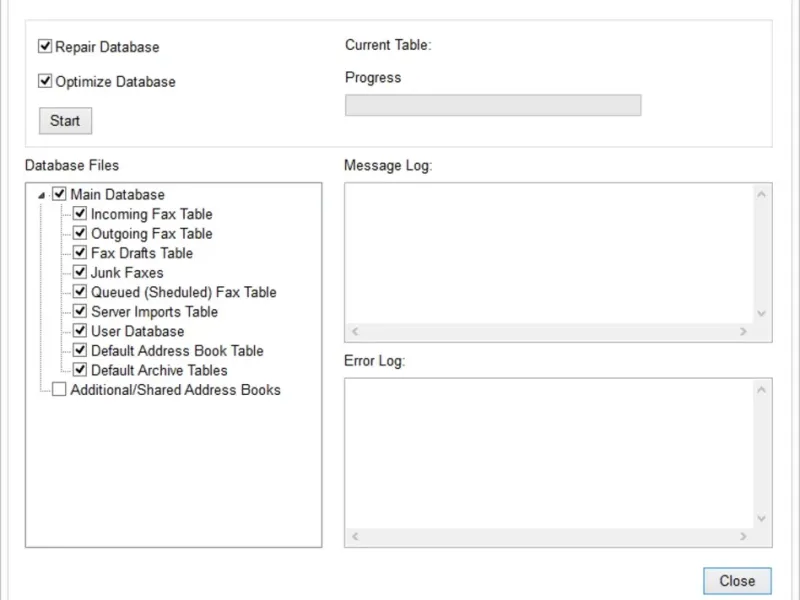Click the Error Log scroll-right arrow
The height and width of the screenshot is (600, 800).
click(743, 536)
